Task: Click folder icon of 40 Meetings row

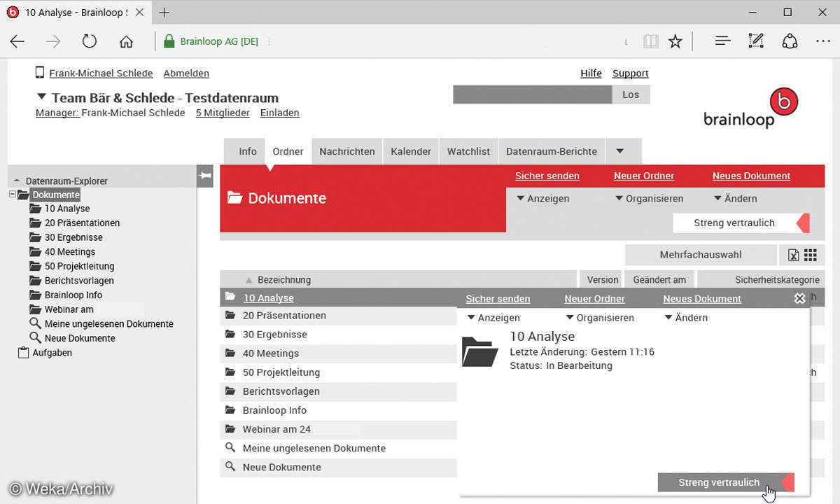Action: [230, 353]
